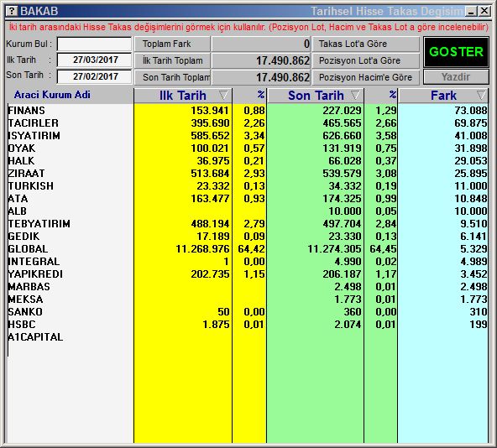
Task: Minimize the BAKAB window
Action: (471, 12)
